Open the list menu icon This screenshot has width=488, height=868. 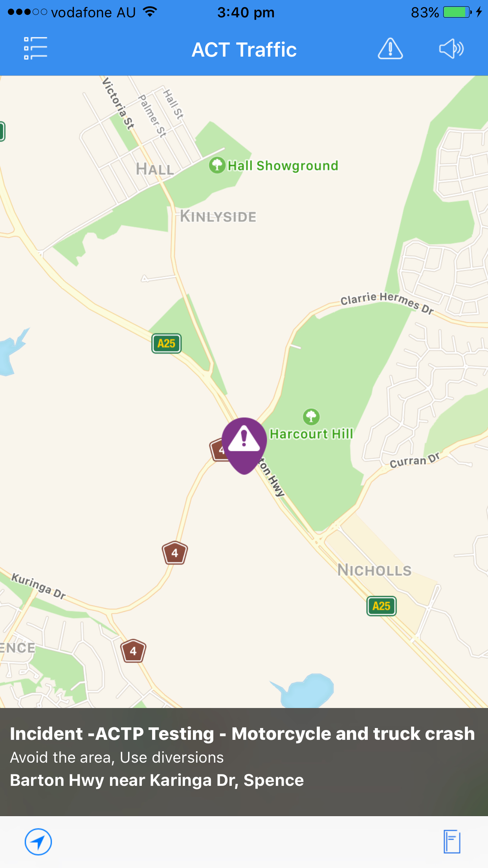[x=35, y=48]
